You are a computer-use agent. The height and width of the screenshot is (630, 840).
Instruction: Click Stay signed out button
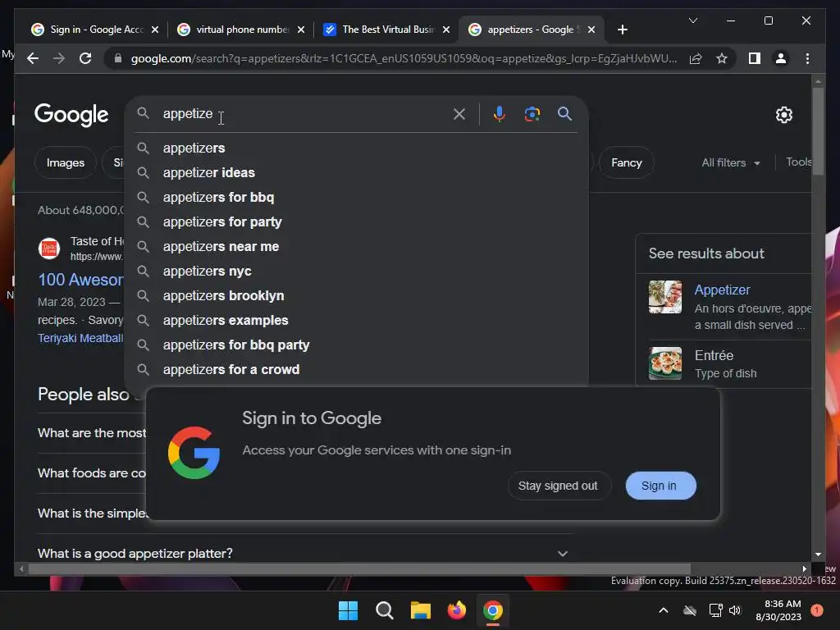pyautogui.click(x=558, y=486)
